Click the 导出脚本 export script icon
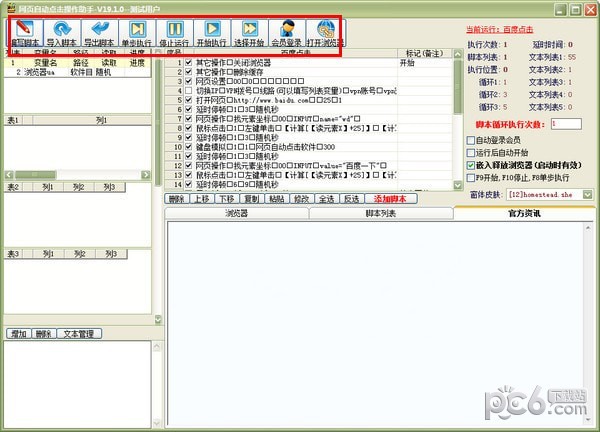Screen dimensions: 600x432 click(x=99, y=33)
